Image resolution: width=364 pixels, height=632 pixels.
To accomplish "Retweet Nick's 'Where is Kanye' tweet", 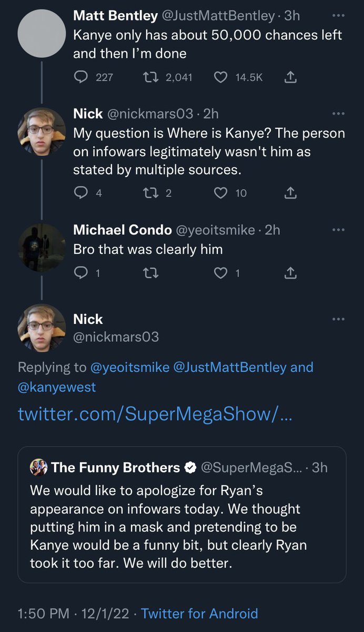I will (x=151, y=193).
